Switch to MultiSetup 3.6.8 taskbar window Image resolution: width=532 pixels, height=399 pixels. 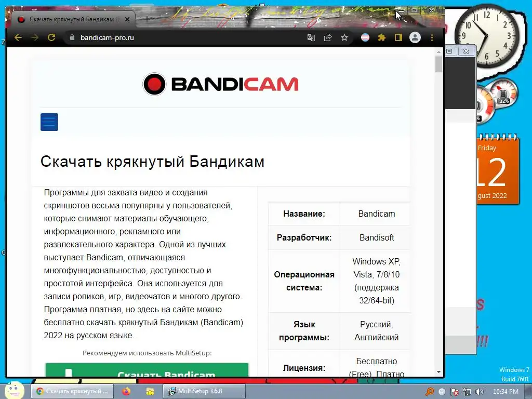pos(204,391)
